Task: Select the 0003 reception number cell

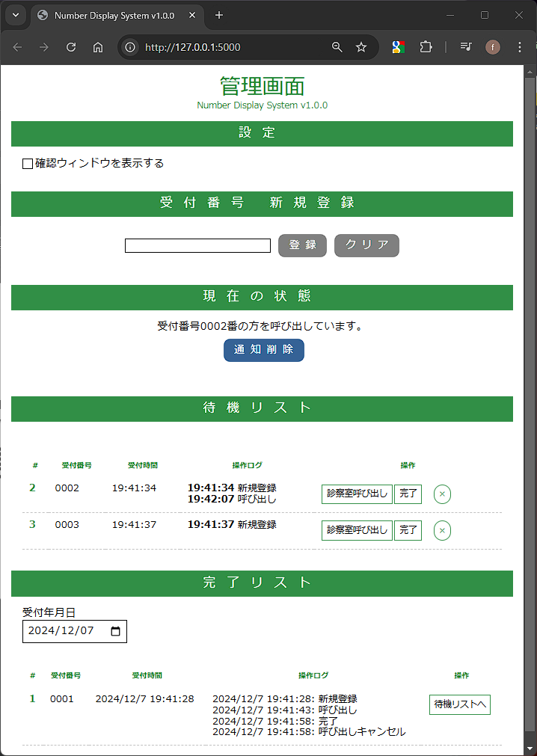Action: [x=67, y=525]
